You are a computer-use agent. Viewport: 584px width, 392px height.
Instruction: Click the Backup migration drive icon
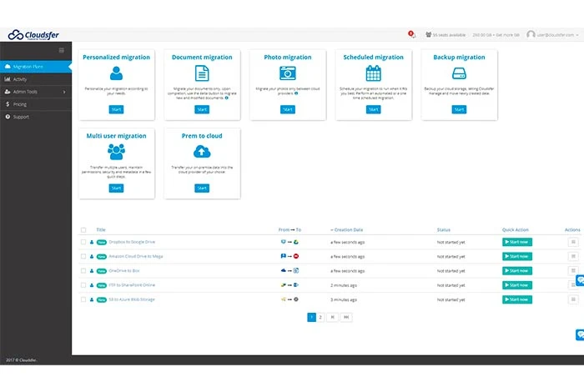coord(459,73)
